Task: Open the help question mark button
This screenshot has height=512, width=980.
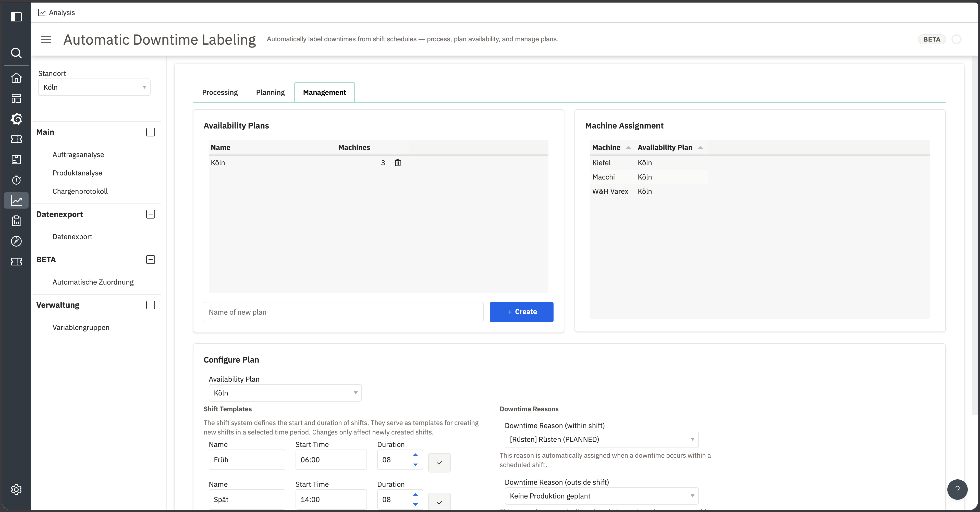Action: [x=957, y=490]
